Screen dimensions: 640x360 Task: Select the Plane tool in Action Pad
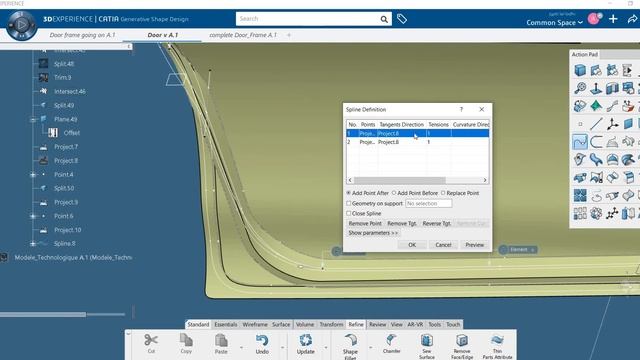[x=628, y=124]
